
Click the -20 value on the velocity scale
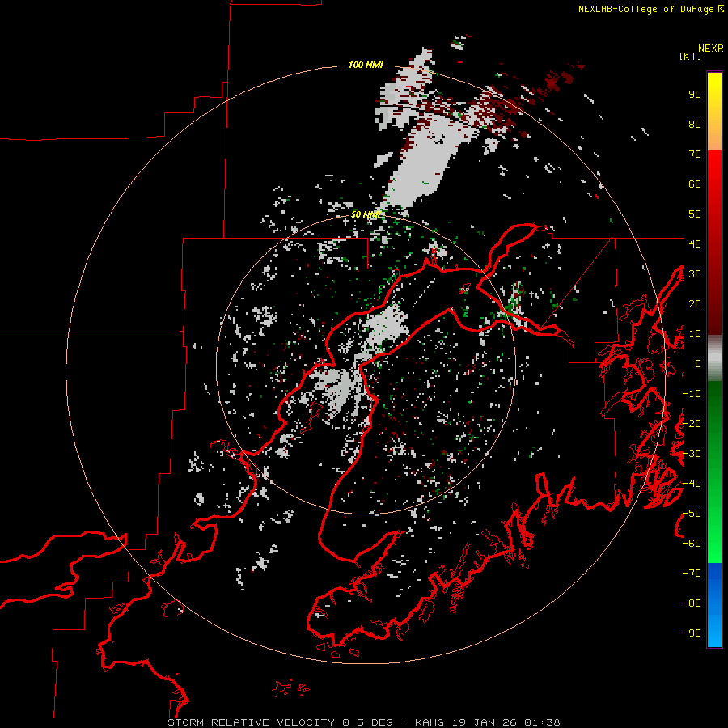coord(692,424)
